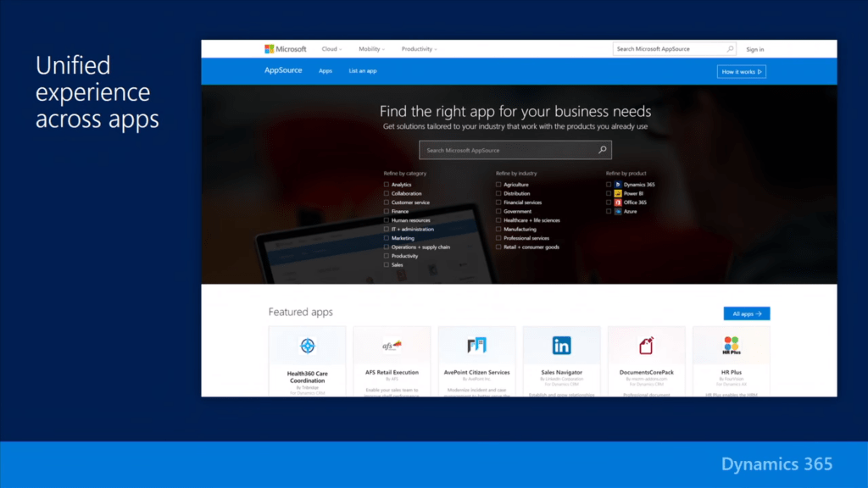Select the Dynamics 365 product icon
The height and width of the screenshot is (488, 868).
(x=619, y=184)
